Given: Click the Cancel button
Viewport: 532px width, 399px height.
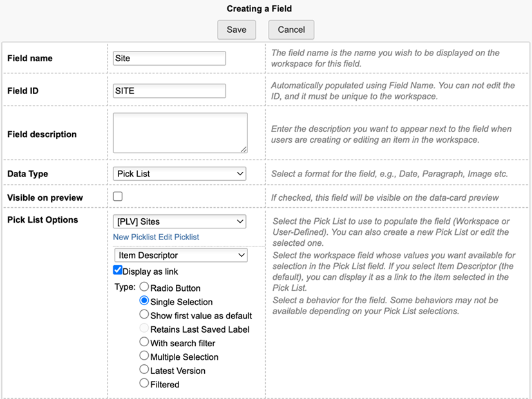Looking at the screenshot, I should coord(291,30).
